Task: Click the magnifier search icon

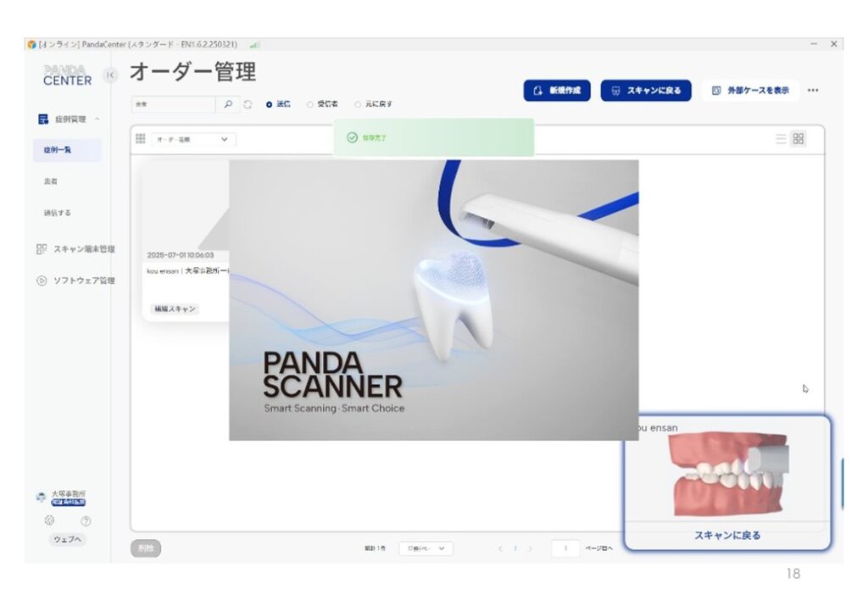Action: tap(228, 104)
